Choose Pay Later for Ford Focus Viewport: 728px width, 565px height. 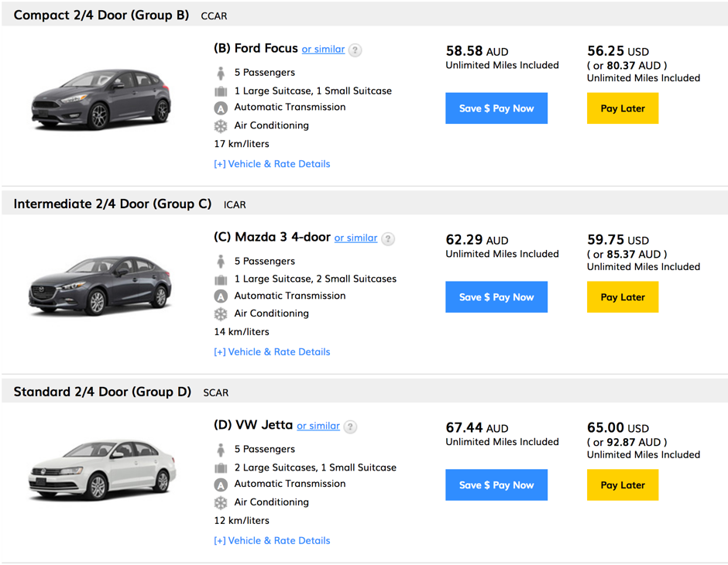click(x=622, y=108)
